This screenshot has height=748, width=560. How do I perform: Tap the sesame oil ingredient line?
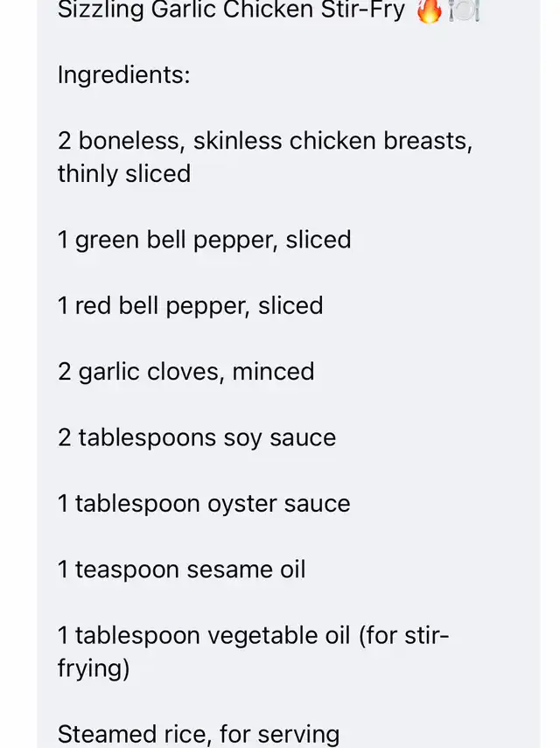(182, 570)
